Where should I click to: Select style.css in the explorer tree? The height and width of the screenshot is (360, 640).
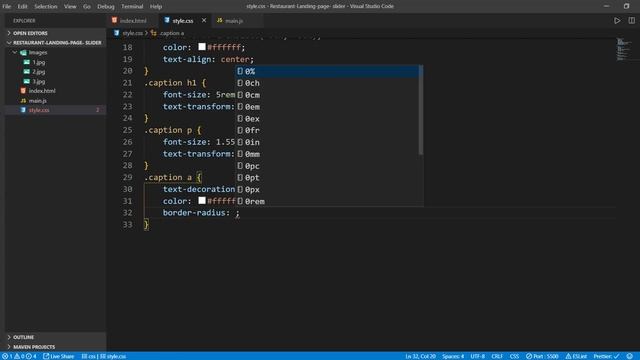point(55,110)
